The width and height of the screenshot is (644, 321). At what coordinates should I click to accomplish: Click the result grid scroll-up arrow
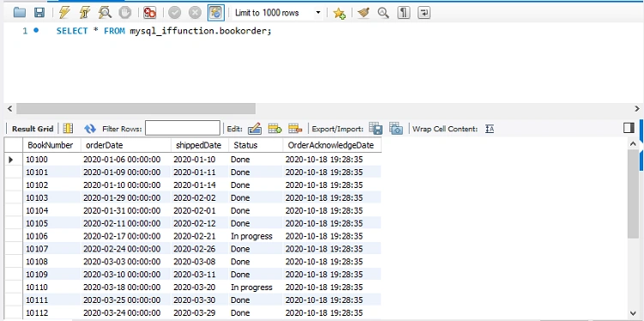633,144
